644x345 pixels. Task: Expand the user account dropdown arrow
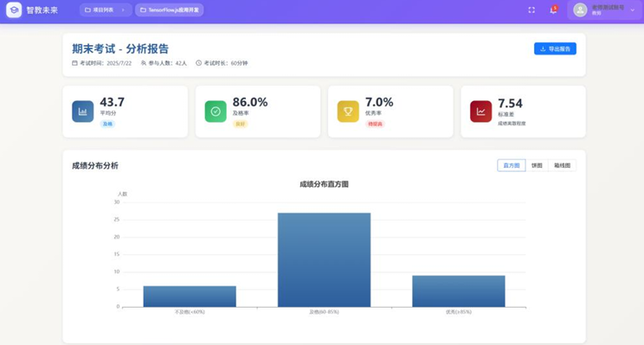pyautogui.click(x=633, y=10)
